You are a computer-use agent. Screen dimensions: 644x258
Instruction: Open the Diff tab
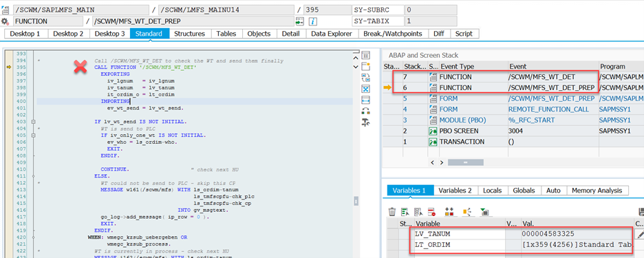pos(439,34)
